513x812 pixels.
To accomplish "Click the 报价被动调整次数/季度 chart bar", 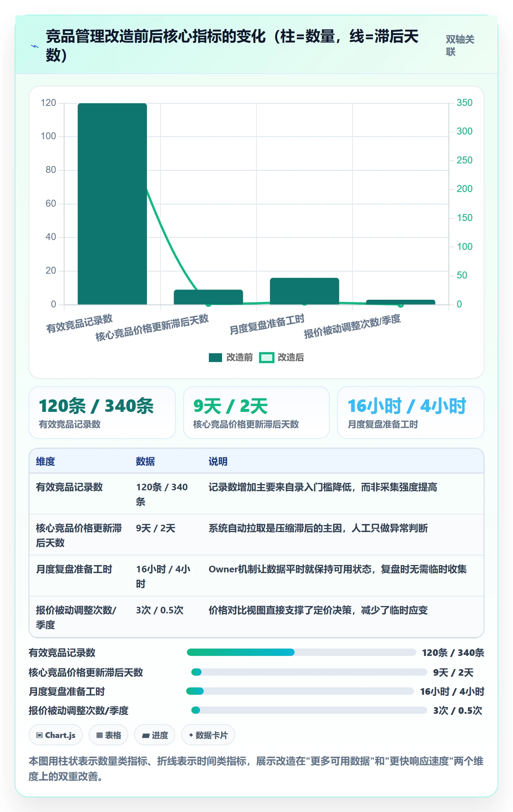I will point(401,302).
